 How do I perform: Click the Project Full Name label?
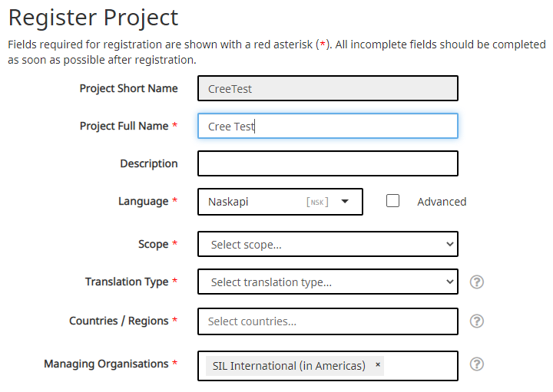point(124,126)
